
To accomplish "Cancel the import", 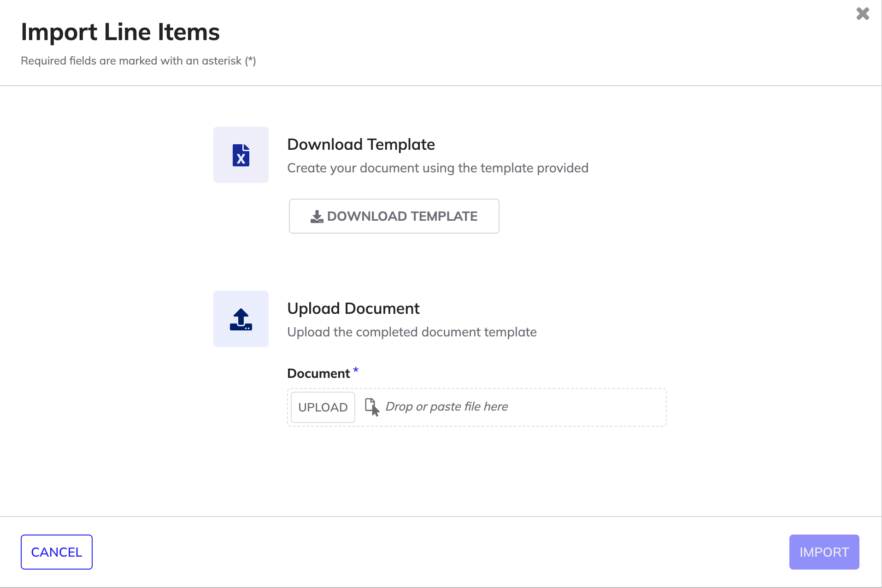I will [x=57, y=552].
